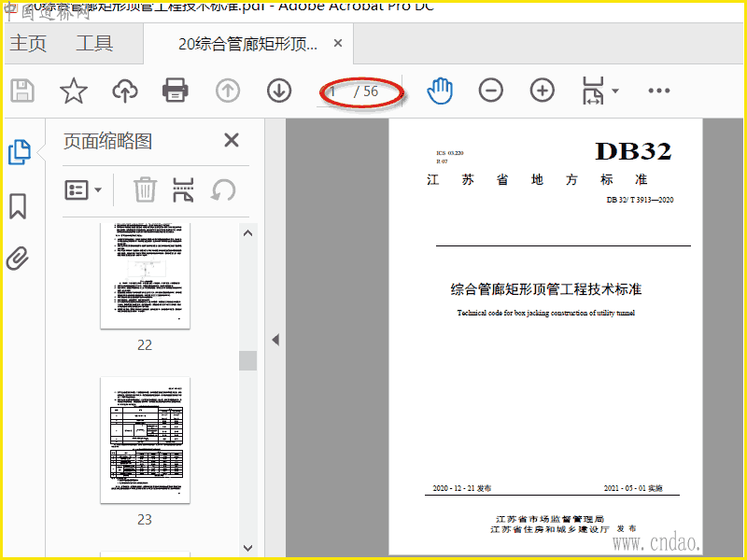This screenshot has height=560, width=747.
Task: Open the 工具 tab
Action: (x=94, y=43)
